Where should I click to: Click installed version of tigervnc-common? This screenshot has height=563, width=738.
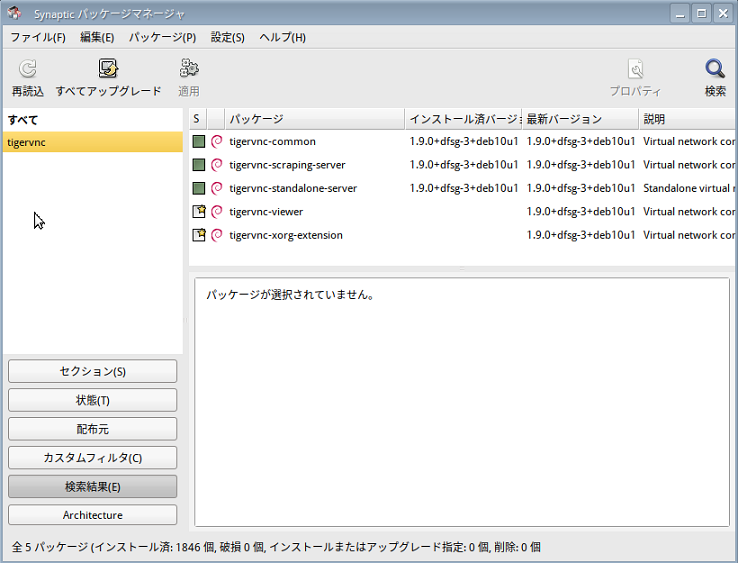[464, 141]
